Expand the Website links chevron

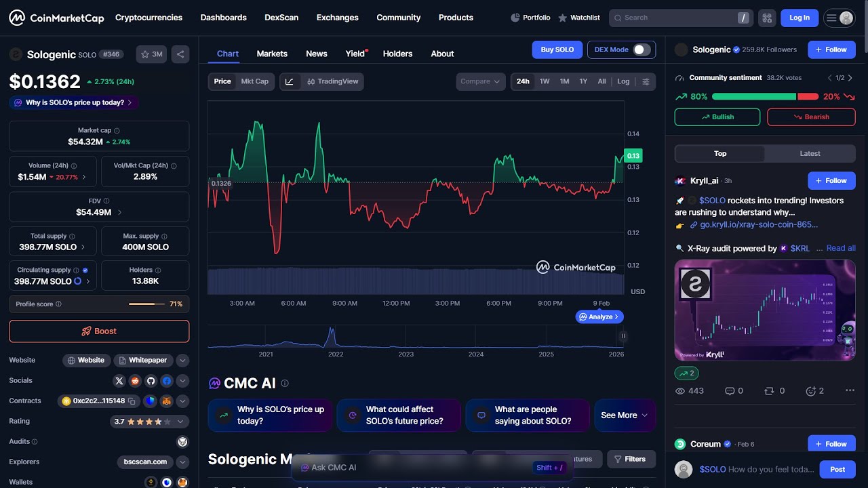tap(182, 361)
